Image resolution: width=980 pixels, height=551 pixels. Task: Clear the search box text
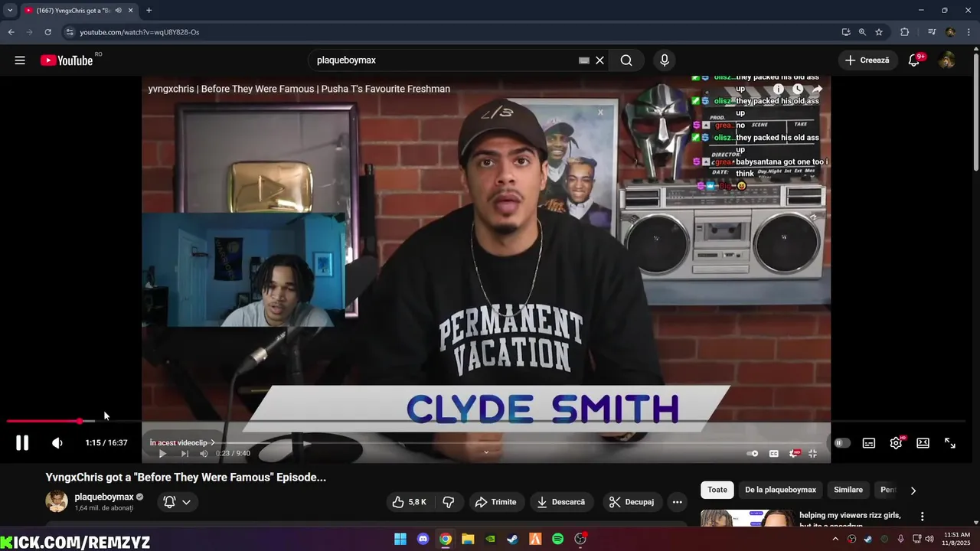coord(600,60)
